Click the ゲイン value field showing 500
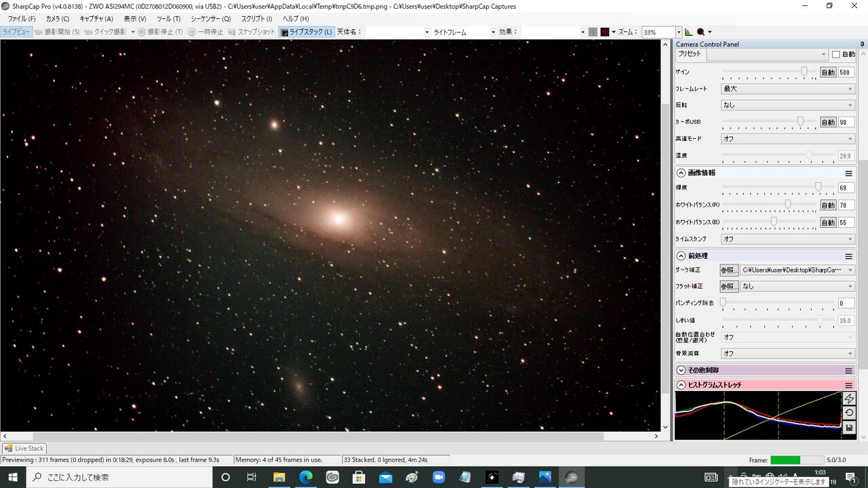The height and width of the screenshot is (488, 868). (846, 73)
